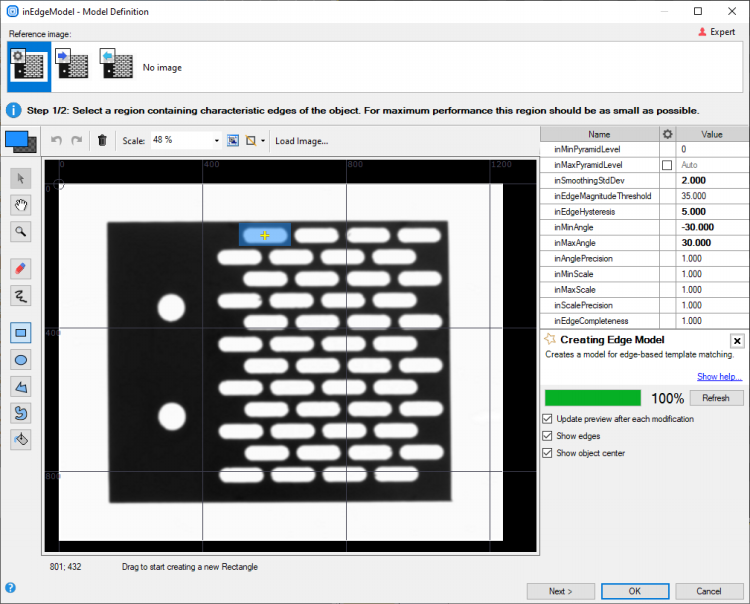This screenshot has width=750, height=604.
Task: Toggle Update preview after each modification
Action: tap(547, 419)
